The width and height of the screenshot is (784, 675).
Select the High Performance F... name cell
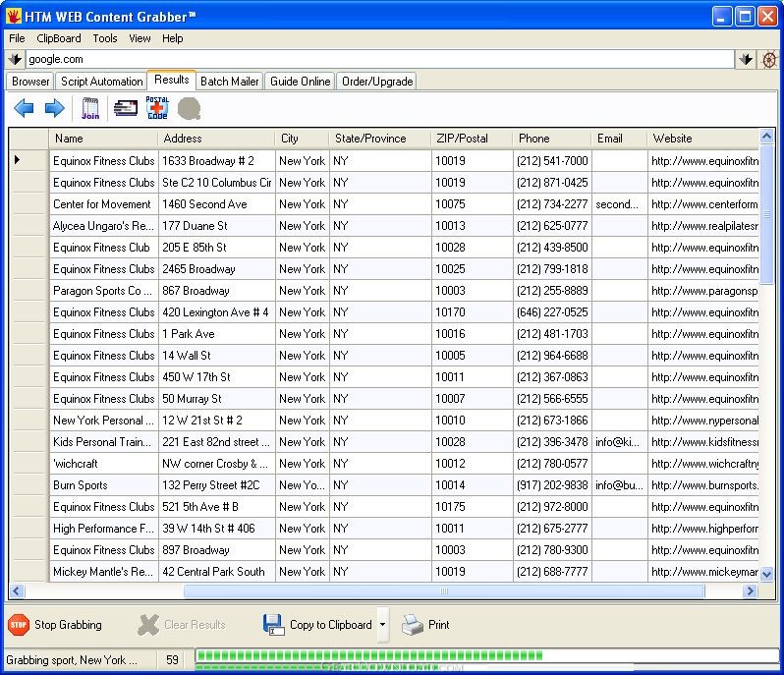[104, 529]
